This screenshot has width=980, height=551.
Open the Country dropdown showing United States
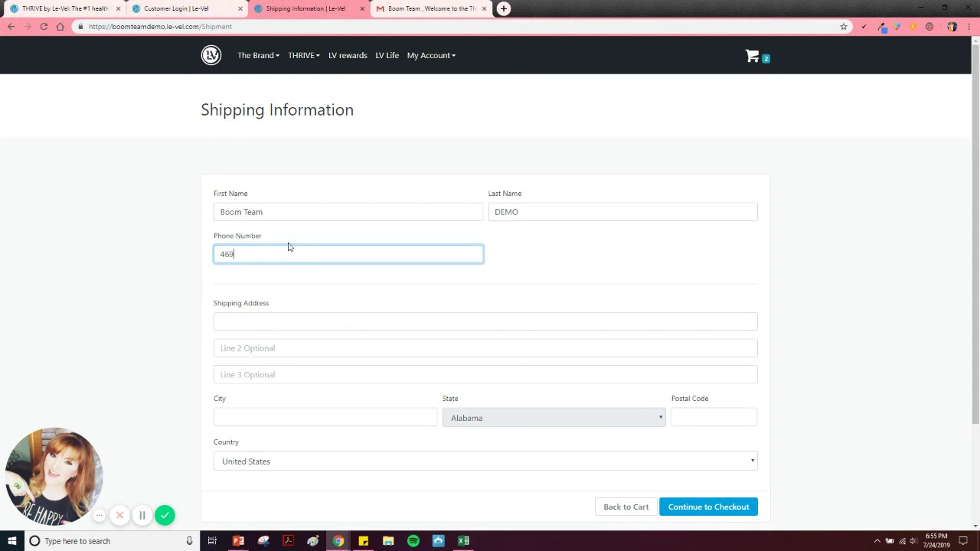pos(485,461)
